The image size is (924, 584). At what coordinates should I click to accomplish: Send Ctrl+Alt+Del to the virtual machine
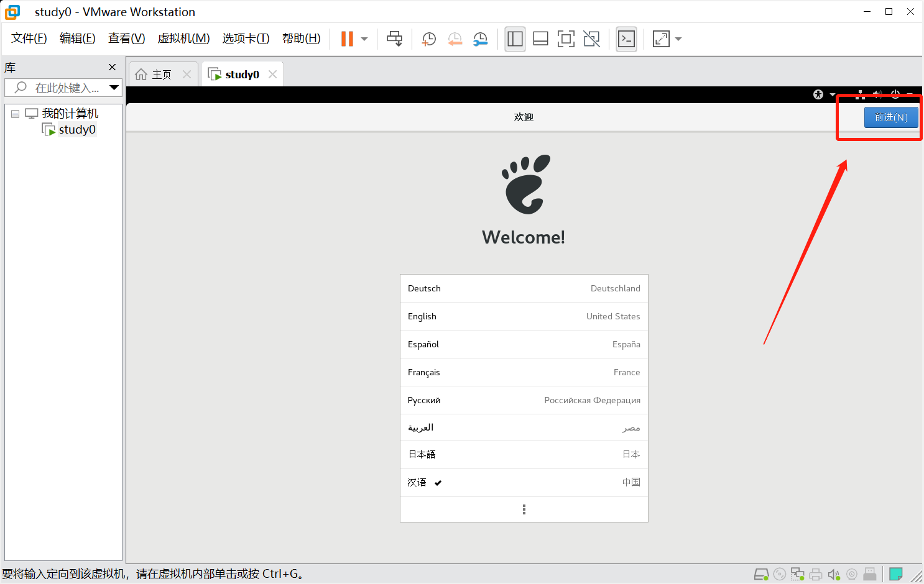click(x=394, y=39)
